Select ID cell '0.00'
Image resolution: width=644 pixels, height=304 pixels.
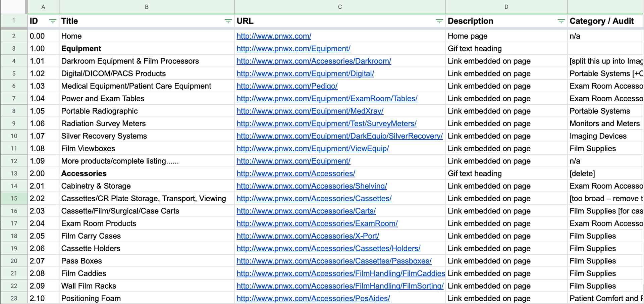click(x=43, y=36)
